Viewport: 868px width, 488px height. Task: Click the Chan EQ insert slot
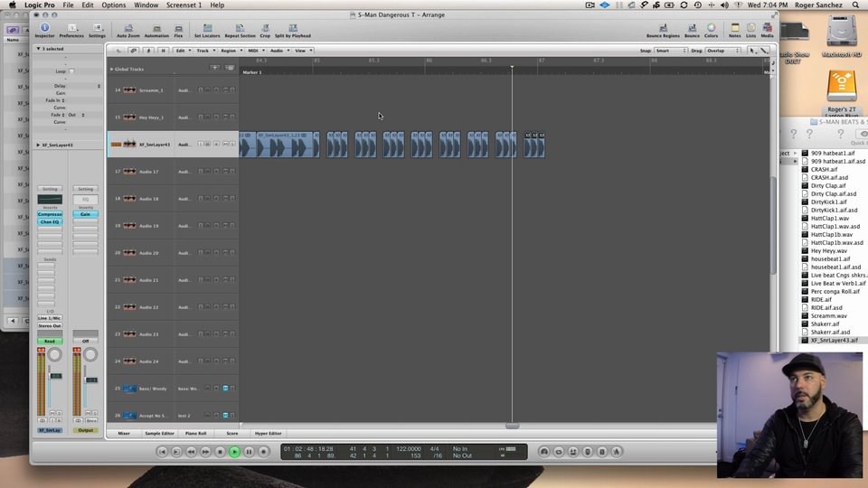tap(50, 222)
